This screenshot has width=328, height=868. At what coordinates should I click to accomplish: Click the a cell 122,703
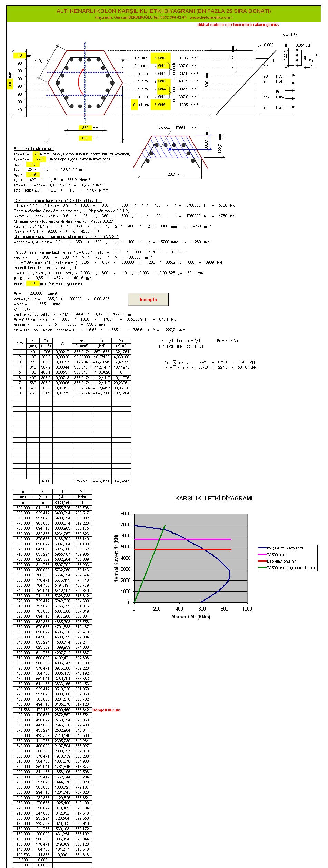tap(23, 855)
